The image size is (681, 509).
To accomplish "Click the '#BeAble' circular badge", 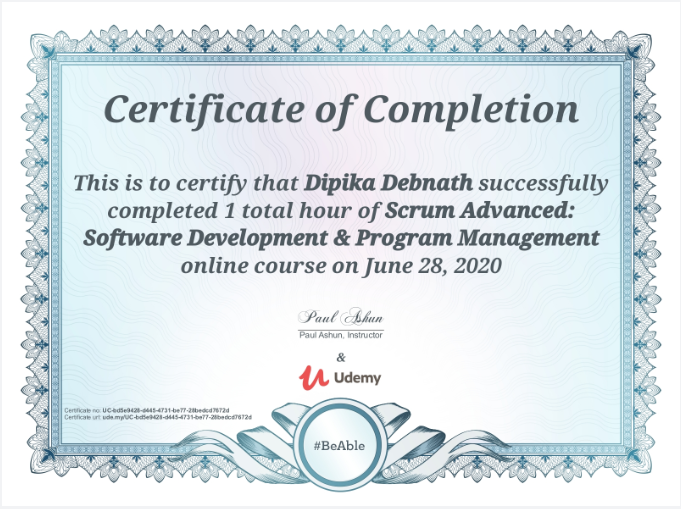I will 340,446.
